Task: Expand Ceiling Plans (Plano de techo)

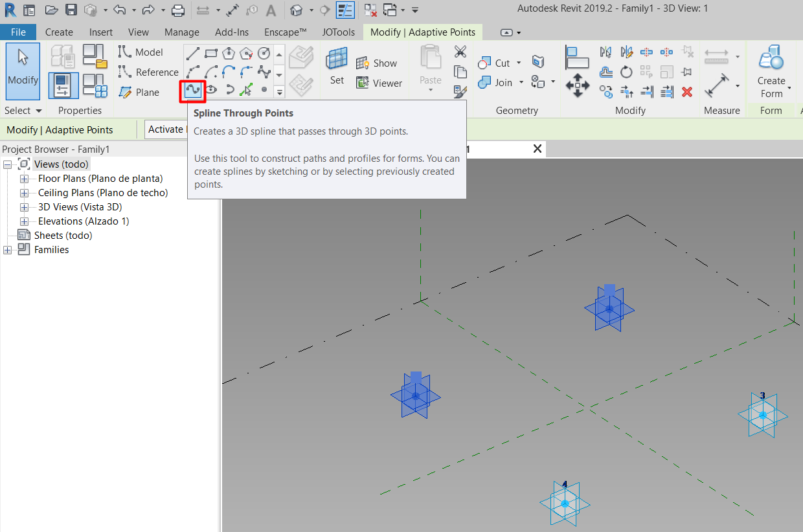Action: [x=24, y=193]
